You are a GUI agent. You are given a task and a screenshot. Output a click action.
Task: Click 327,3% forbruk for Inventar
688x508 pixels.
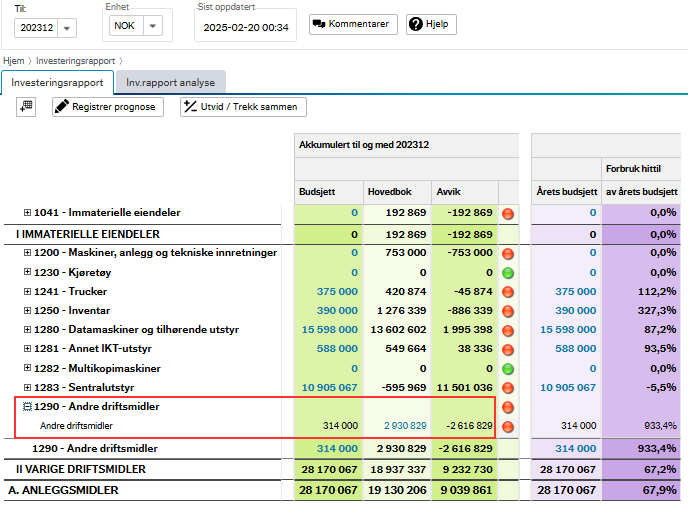(656, 311)
